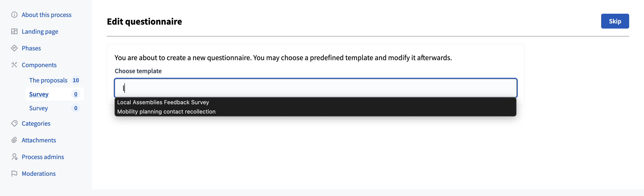644x196 pixels.
Task: Open the second Survey component
Action: (38, 108)
